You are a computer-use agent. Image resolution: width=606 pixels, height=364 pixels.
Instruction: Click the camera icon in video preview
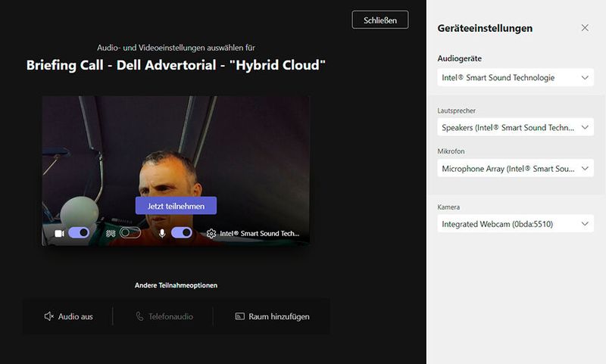click(x=59, y=233)
